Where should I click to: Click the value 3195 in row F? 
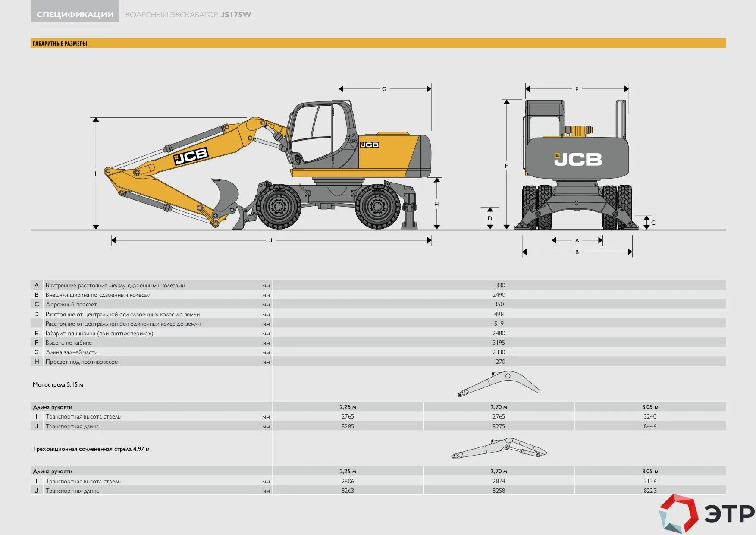[x=499, y=343]
